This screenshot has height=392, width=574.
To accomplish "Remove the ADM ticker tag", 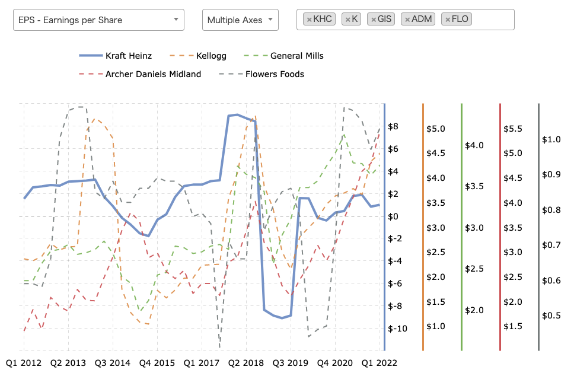I will pyautogui.click(x=407, y=20).
